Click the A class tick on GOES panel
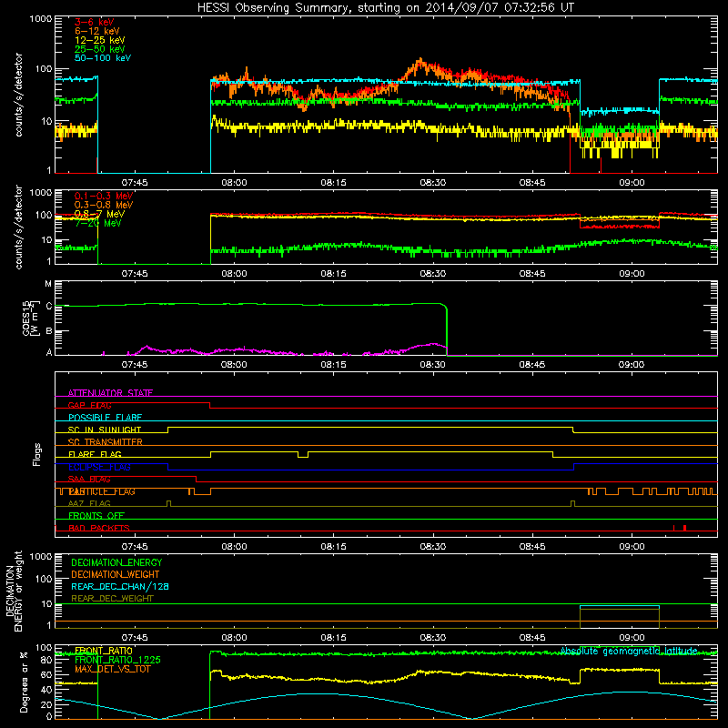Screen dimensions: 728x728 point(49,352)
